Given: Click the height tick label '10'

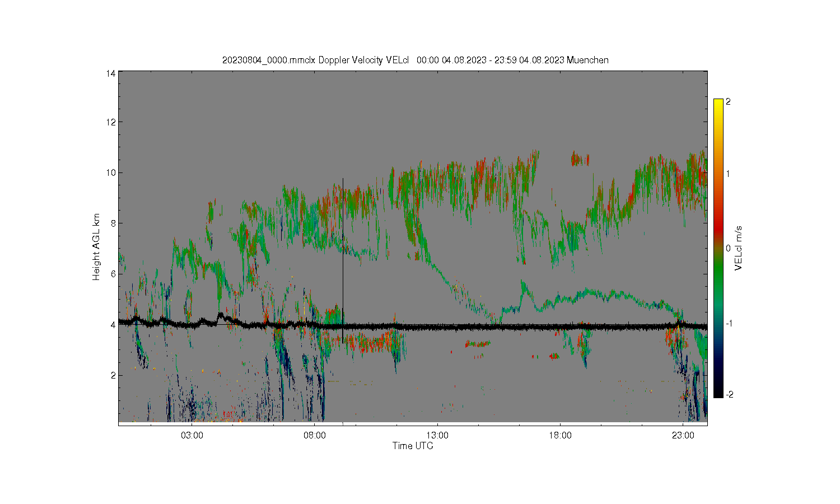Looking at the screenshot, I should point(111,172).
